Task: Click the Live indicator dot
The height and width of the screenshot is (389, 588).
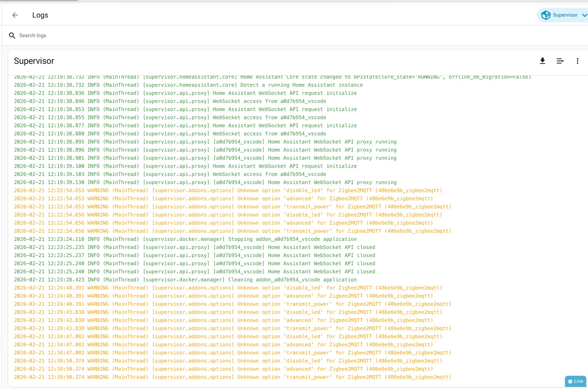Action: [570, 381]
